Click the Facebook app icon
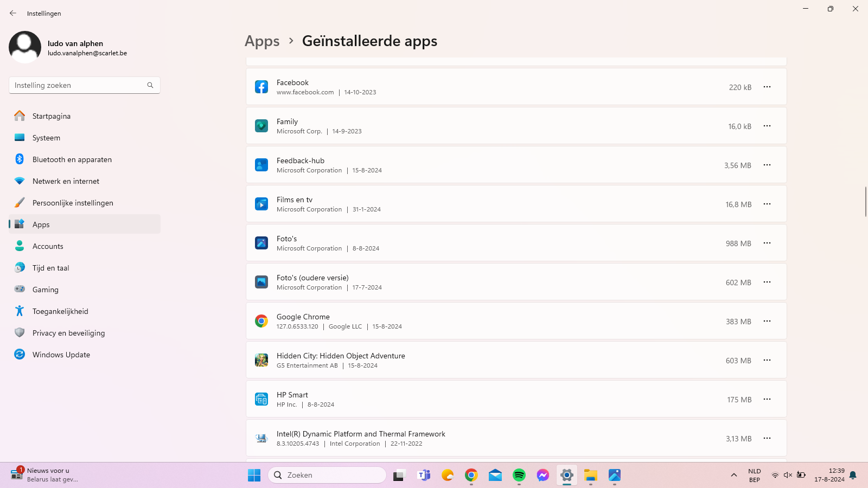Screen dimensions: 868x488 pyautogui.click(x=261, y=87)
